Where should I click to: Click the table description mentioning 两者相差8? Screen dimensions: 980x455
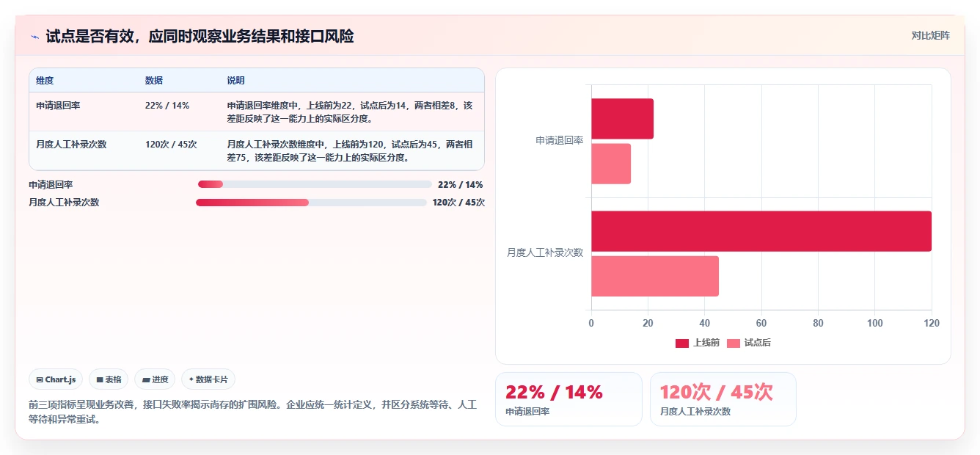[350, 112]
